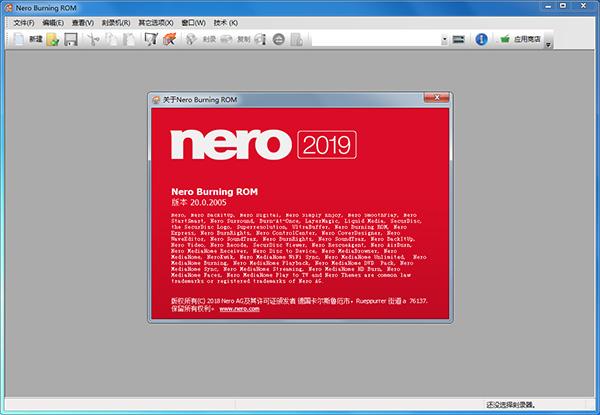
Task: Click the save floppy disk icon
Action: click(71, 39)
